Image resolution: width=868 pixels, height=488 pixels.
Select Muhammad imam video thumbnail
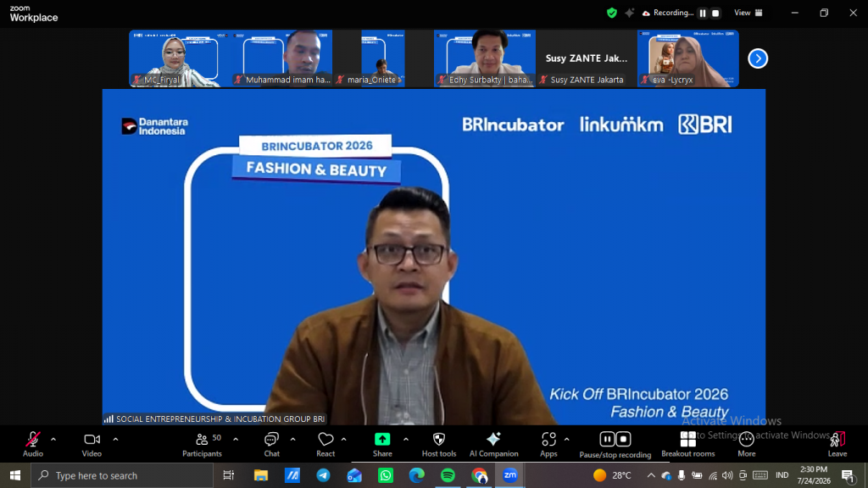(x=281, y=58)
